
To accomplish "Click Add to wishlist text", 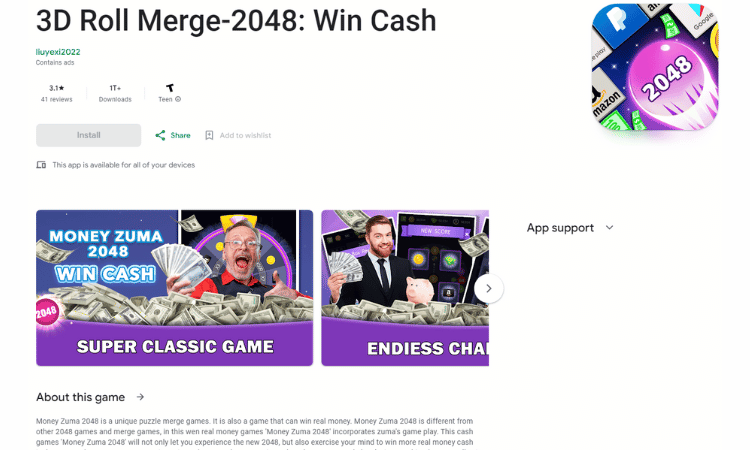I will click(x=245, y=135).
